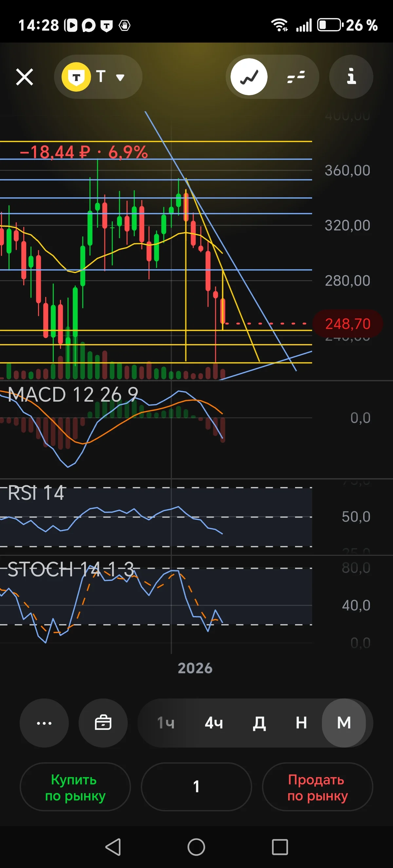Tap the Купить по рынку button
This screenshot has width=393, height=868.
(x=75, y=787)
